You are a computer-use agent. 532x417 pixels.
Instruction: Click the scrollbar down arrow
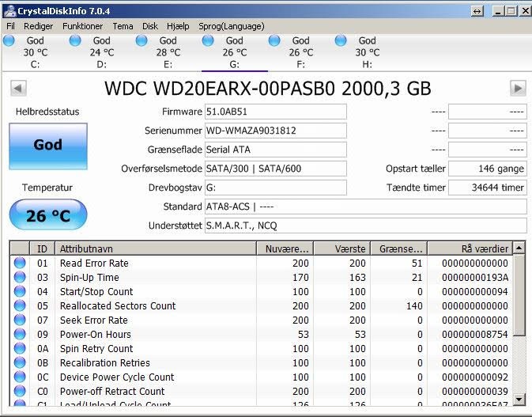point(519,399)
